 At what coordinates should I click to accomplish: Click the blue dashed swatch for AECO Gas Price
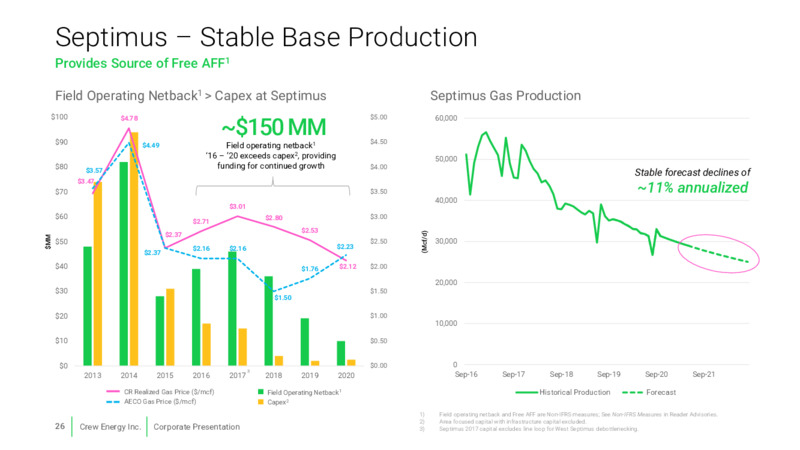[113, 402]
